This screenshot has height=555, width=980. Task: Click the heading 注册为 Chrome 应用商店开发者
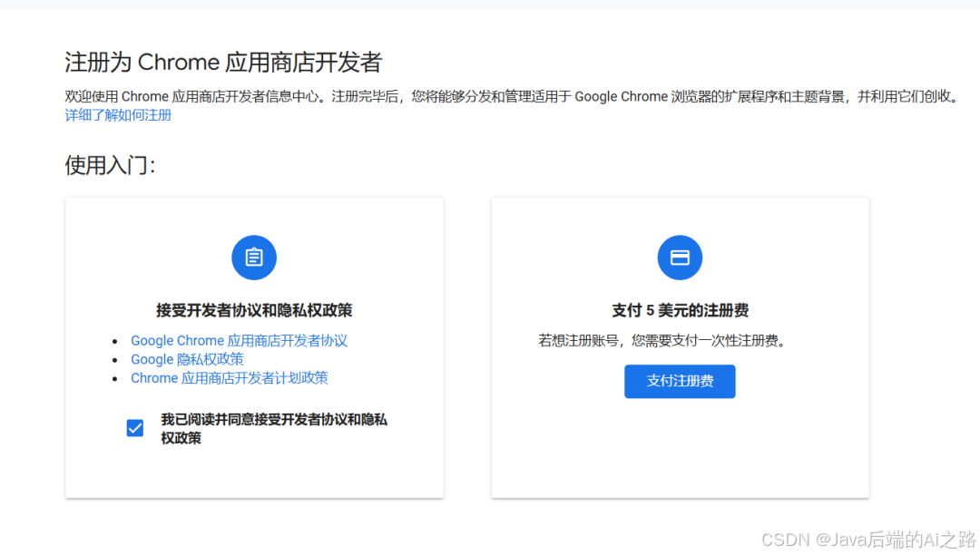point(223,62)
